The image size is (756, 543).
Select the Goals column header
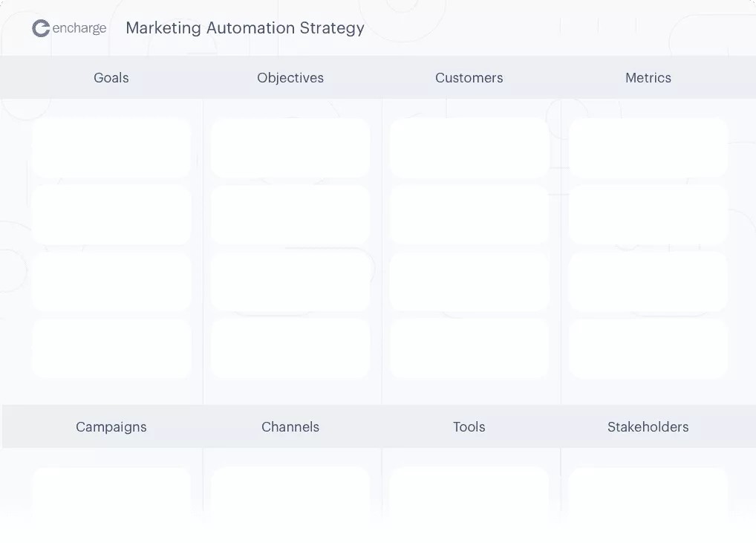pos(111,78)
